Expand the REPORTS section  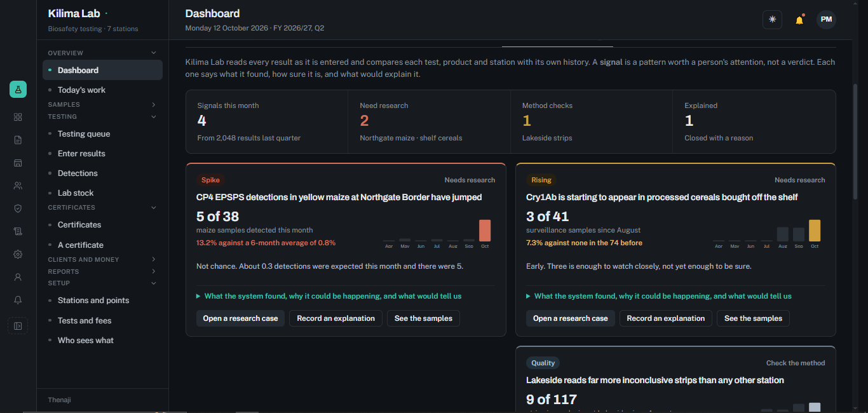pos(153,271)
